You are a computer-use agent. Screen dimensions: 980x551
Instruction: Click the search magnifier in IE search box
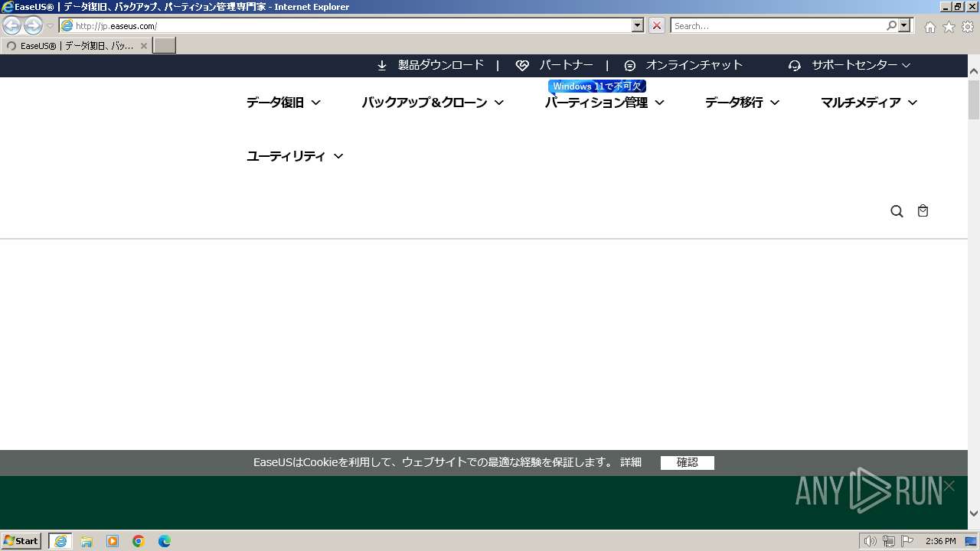(891, 25)
